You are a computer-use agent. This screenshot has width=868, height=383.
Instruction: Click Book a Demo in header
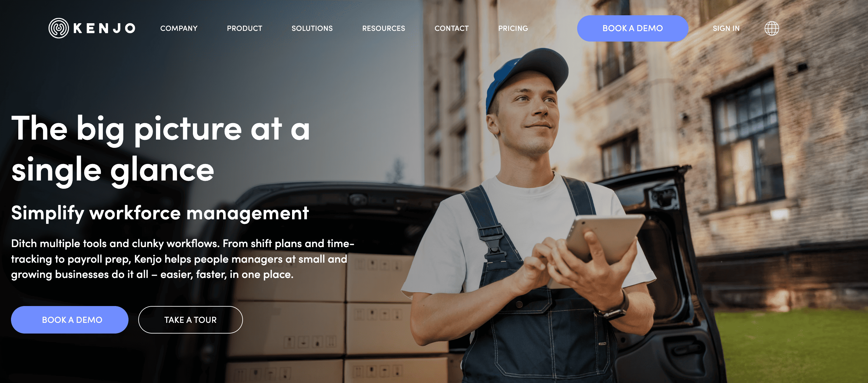pyautogui.click(x=632, y=28)
